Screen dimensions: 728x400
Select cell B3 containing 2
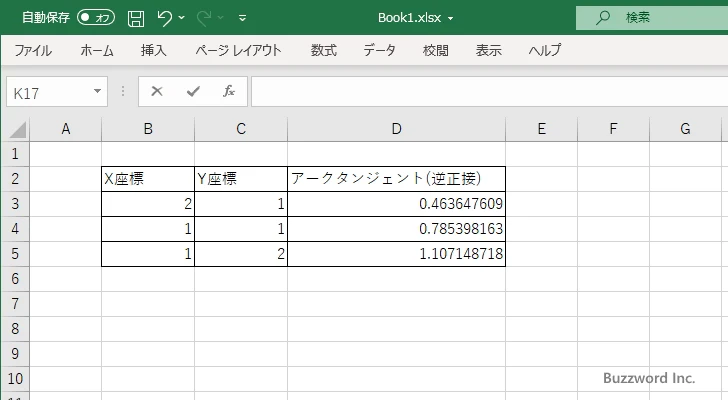[148, 204]
